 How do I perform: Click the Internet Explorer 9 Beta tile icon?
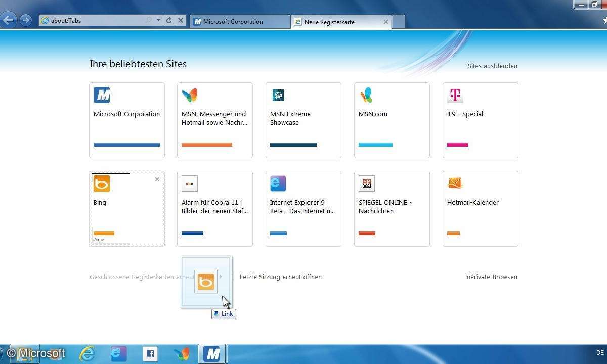(278, 184)
